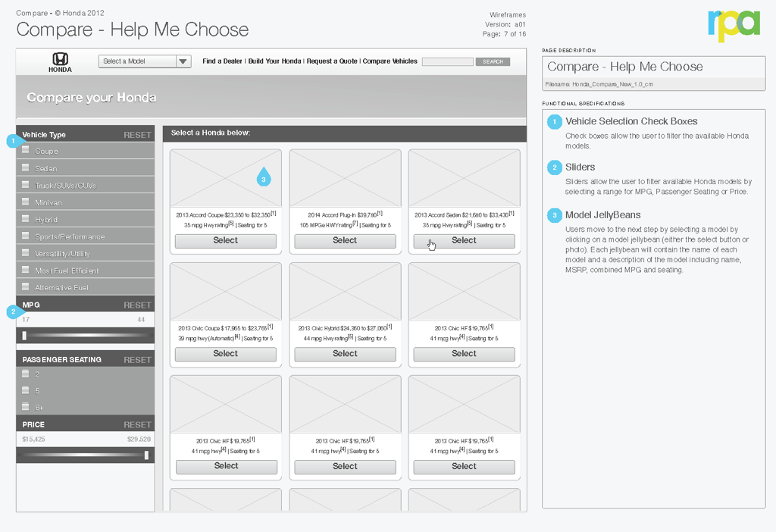Screen dimensions: 776x532
Task: Enable the Hybrid vehicle type filter
Action: click(26, 218)
